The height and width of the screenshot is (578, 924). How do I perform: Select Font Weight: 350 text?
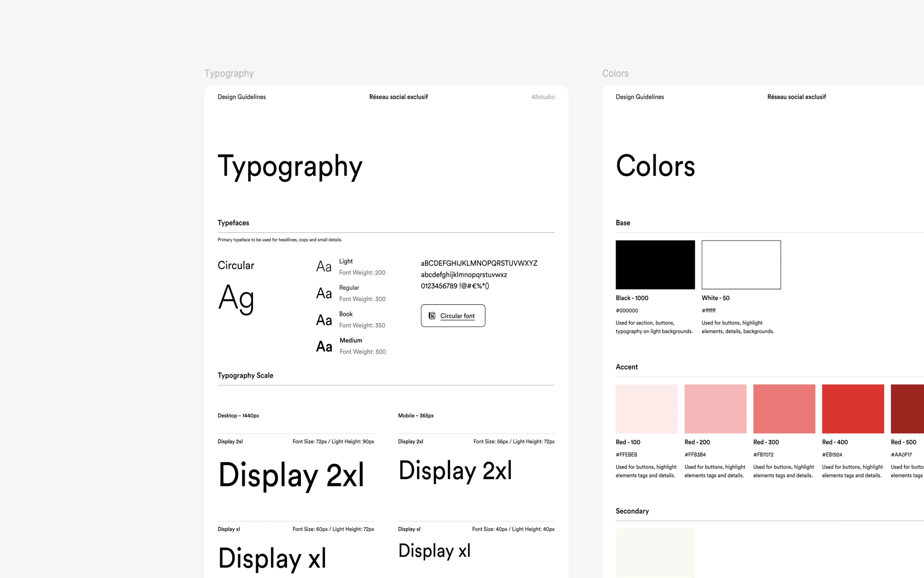point(362,325)
